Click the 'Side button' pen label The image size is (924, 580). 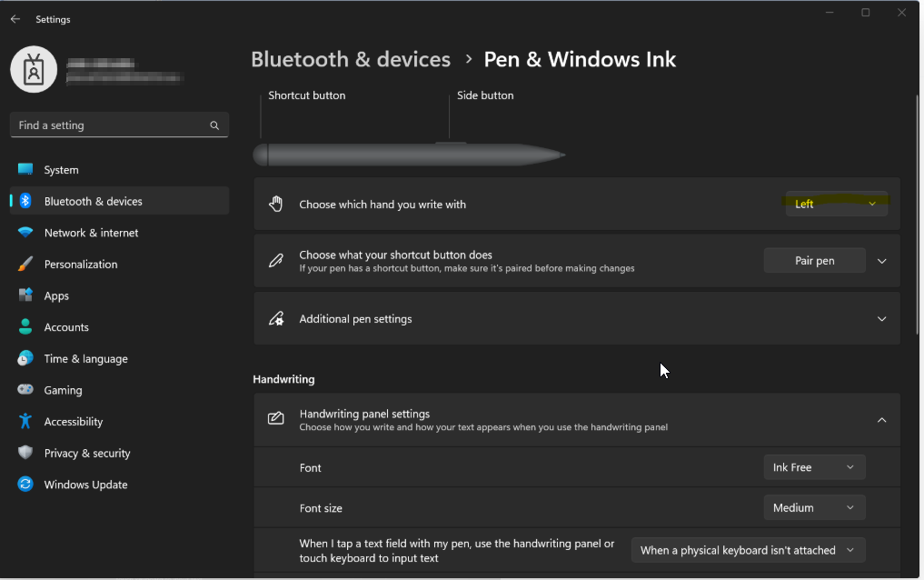point(485,95)
